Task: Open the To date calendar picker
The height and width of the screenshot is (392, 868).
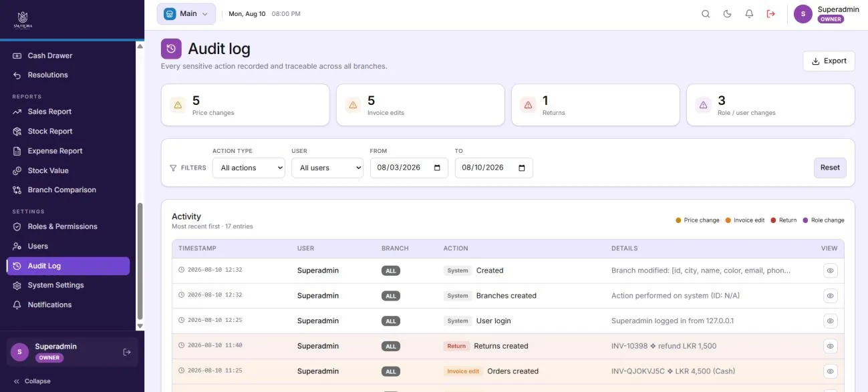Action: 522,168
